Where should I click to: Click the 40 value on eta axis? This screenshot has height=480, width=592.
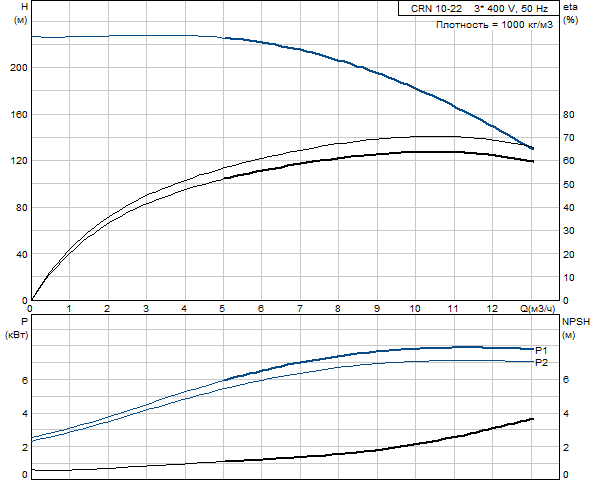click(x=569, y=208)
